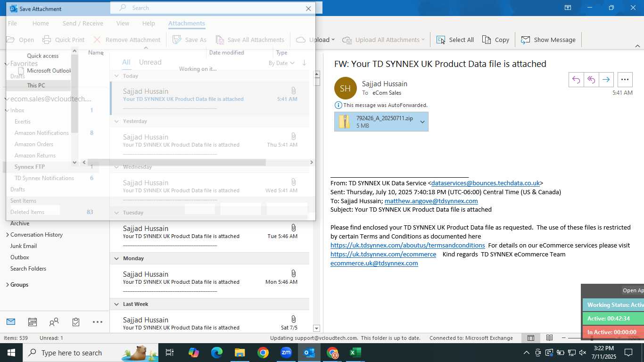Viewport: 644px width, 362px height.
Task: Collapse the ribbon chevron
Action: point(637,46)
